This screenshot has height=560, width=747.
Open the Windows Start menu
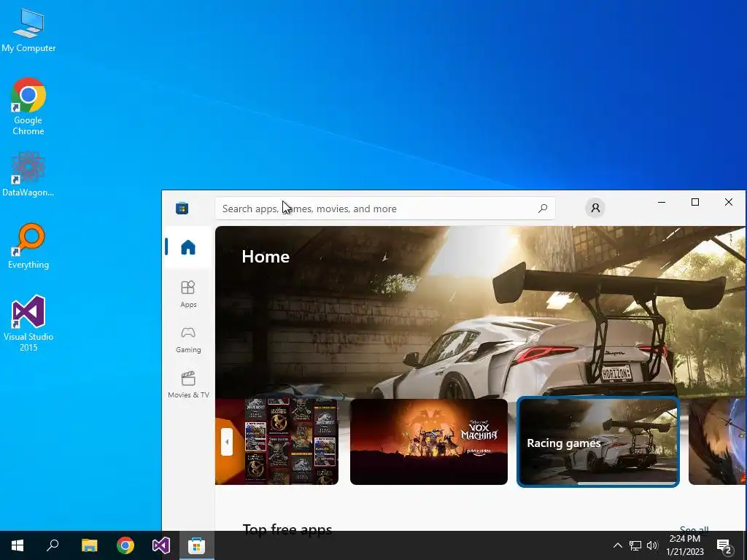[18, 545]
